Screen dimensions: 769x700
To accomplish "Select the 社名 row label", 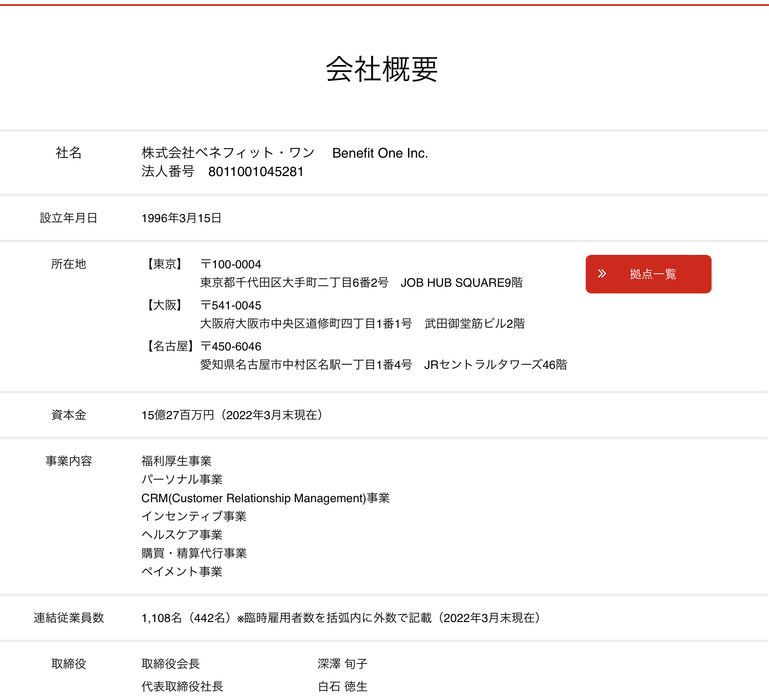I will 69,153.
